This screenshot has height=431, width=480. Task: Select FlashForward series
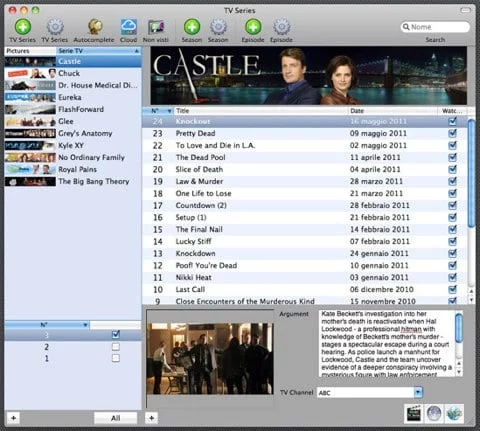click(73, 109)
